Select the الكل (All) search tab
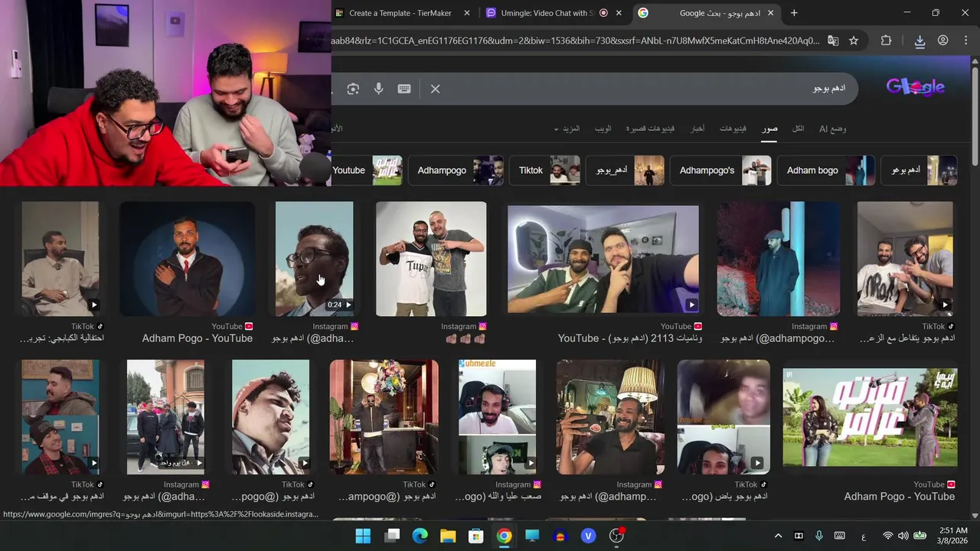 [798, 129]
